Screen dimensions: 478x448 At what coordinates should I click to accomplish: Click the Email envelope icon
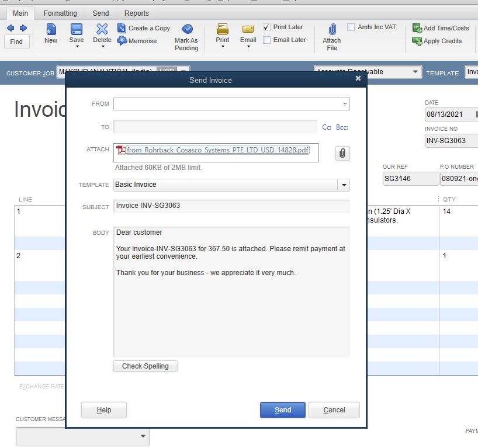248,29
